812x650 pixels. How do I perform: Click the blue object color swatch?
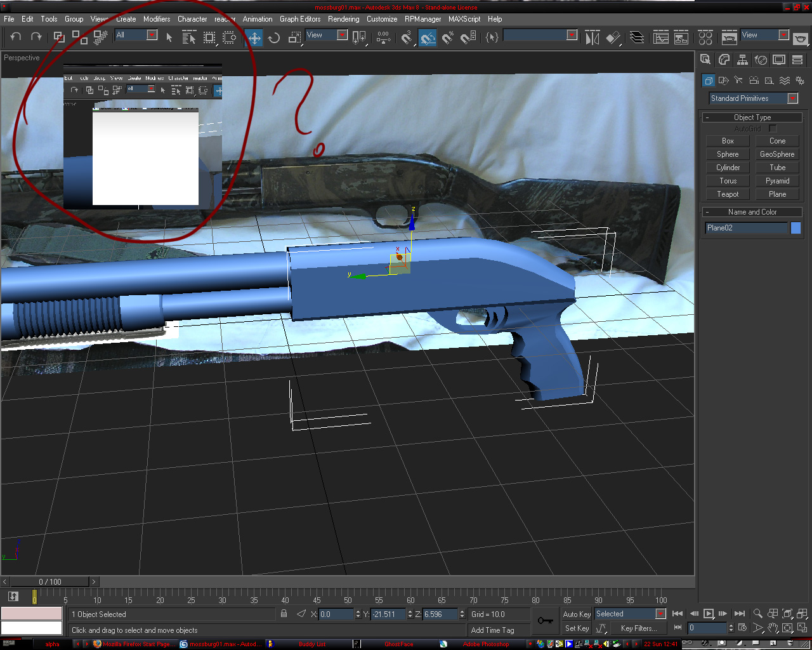coord(796,228)
